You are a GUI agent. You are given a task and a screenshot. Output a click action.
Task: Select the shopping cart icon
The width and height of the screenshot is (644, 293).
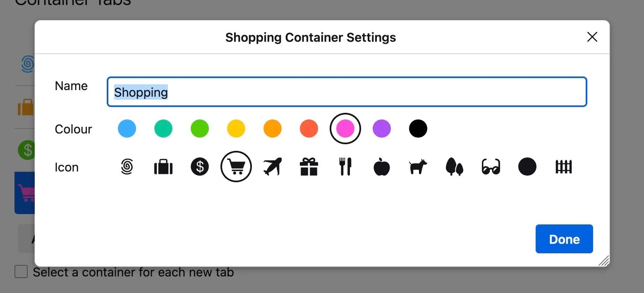[236, 167]
